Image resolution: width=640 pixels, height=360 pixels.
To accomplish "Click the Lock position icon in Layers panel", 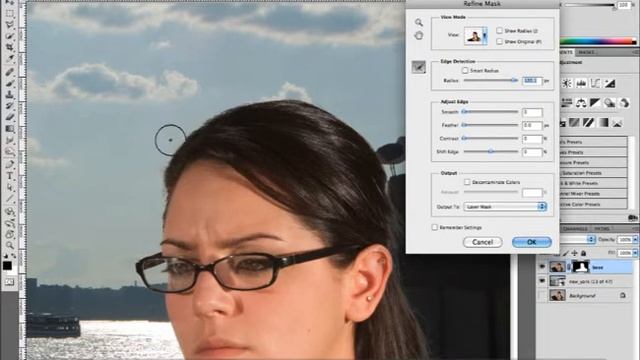I will tap(574, 253).
